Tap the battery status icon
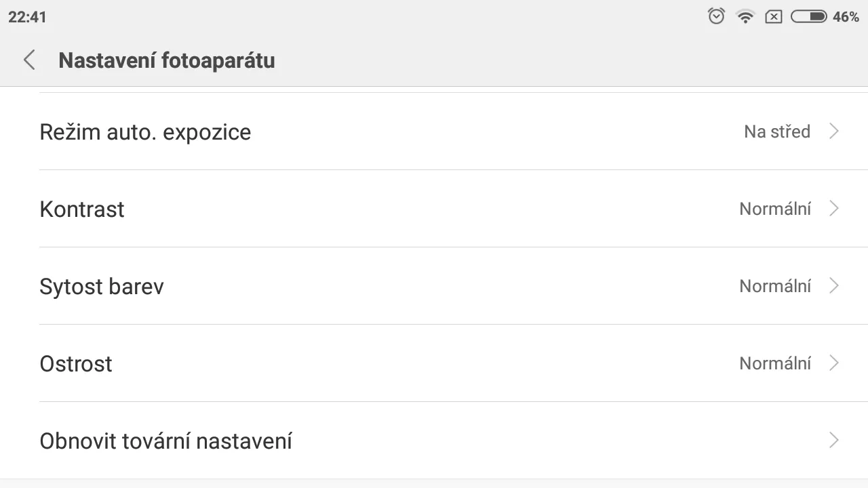The image size is (868, 488). pyautogui.click(x=809, y=16)
